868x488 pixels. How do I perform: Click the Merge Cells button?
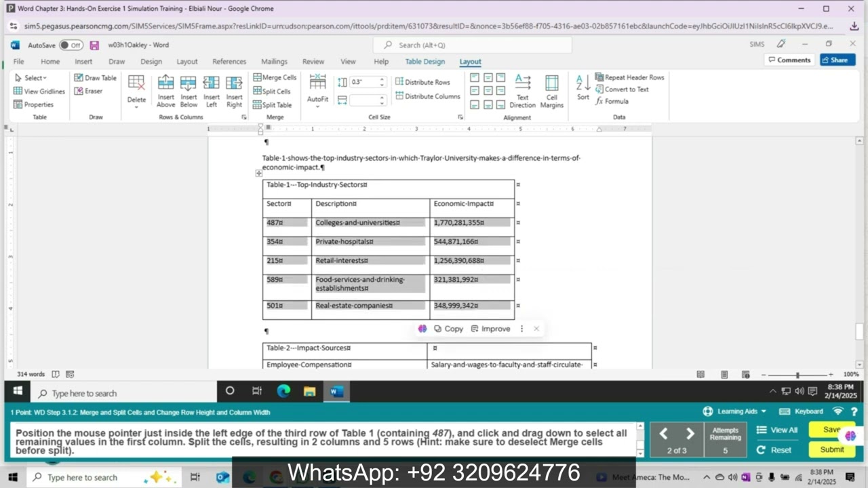pyautogui.click(x=275, y=77)
